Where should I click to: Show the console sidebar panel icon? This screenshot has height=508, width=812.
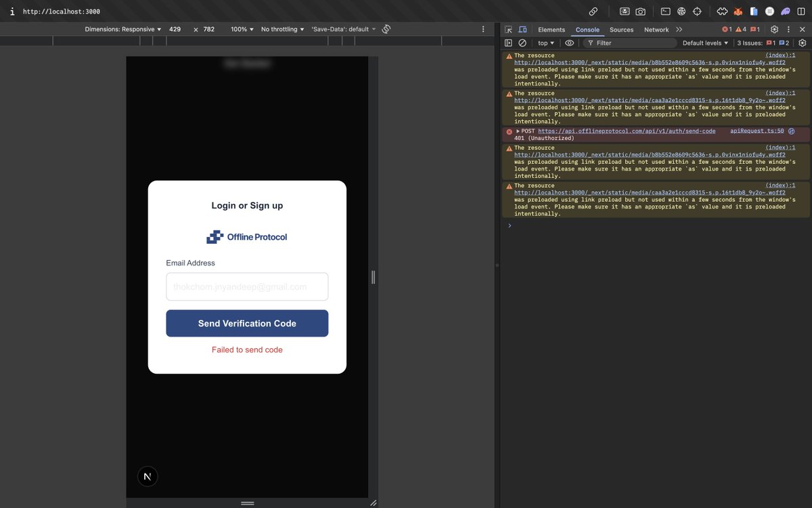coord(509,43)
